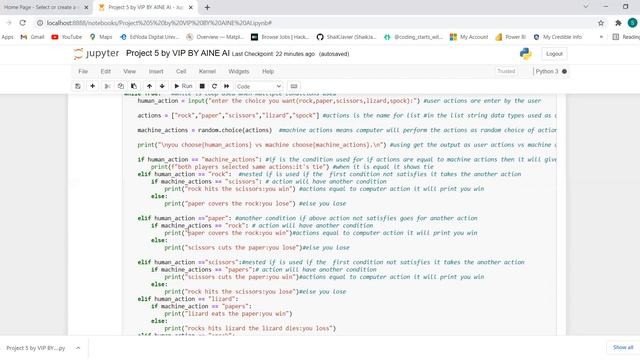
Task: Click the actions list definition line
Action: tap(346, 116)
